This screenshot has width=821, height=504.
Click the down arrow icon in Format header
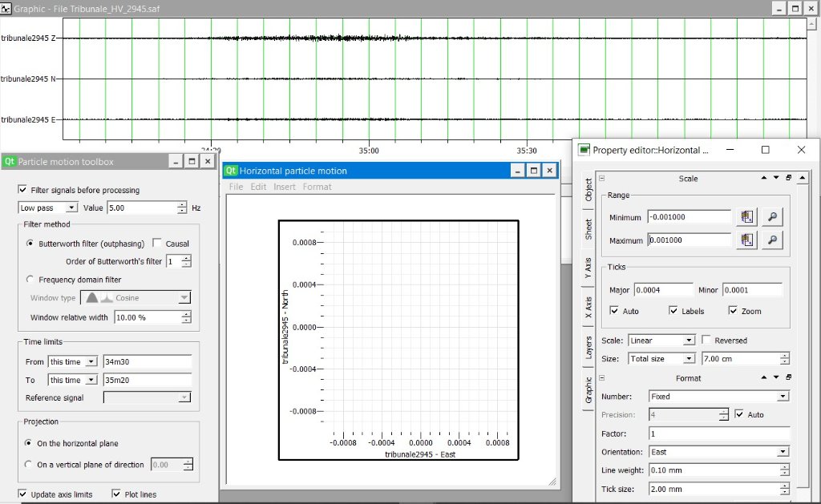click(x=774, y=377)
